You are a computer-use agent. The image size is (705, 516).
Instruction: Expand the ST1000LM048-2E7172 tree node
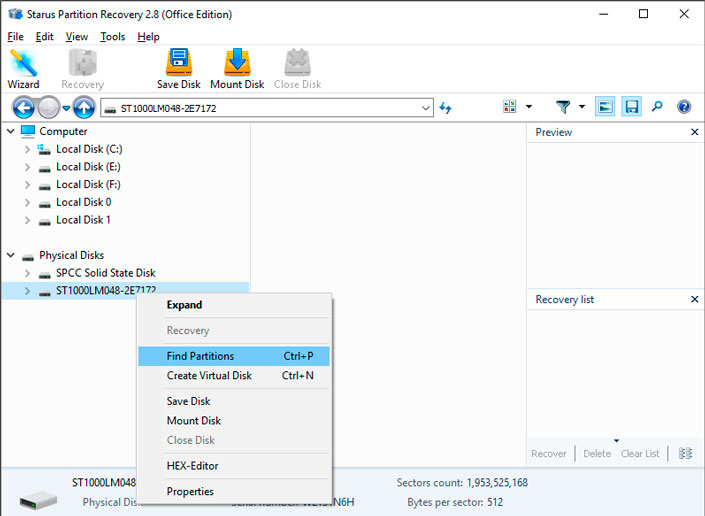(27, 291)
